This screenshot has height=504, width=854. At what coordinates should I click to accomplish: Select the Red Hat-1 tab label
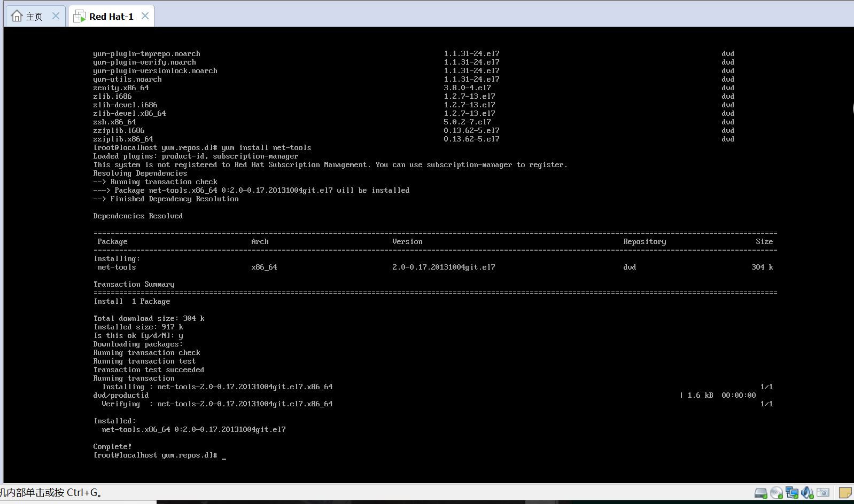pyautogui.click(x=111, y=17)
